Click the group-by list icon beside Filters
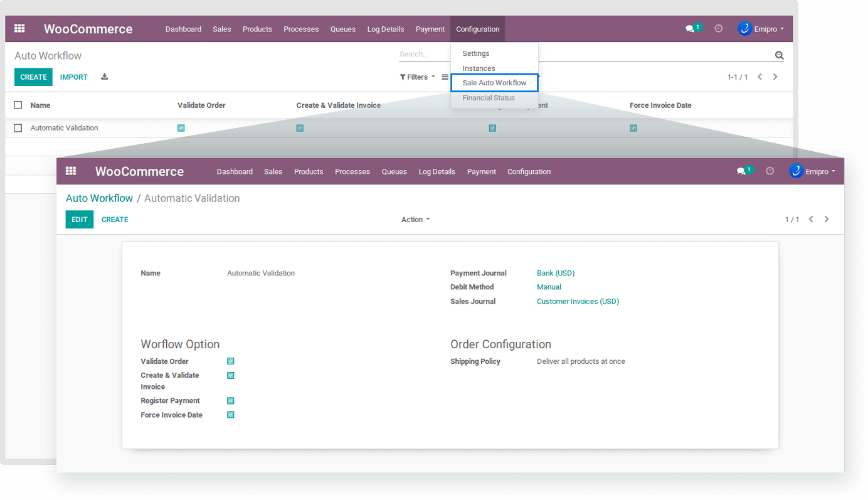 pos(445,77)
